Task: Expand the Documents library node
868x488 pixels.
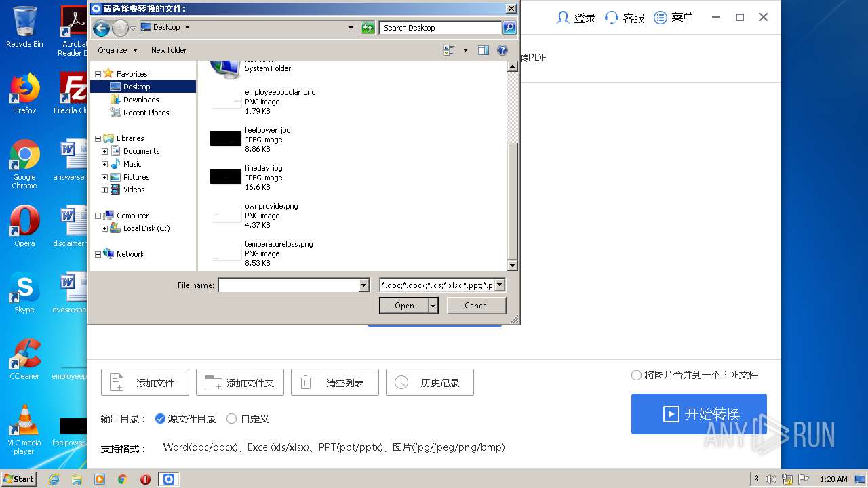Action: click(x=104, y=151)
